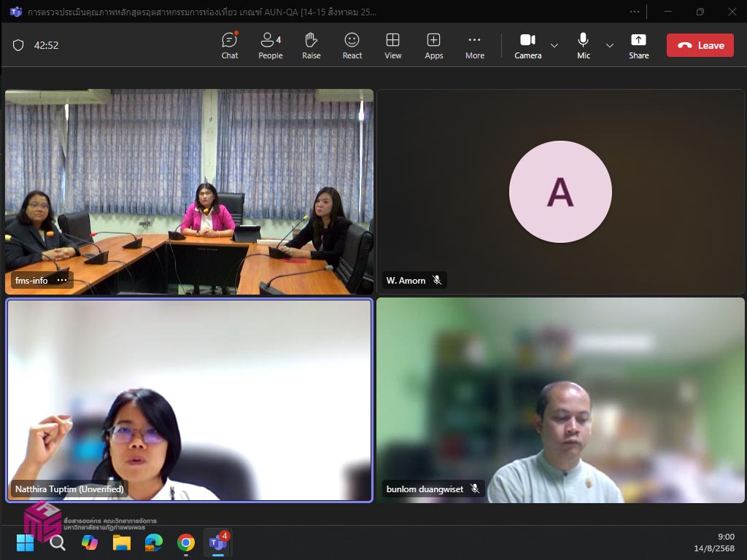Image resolution: width=747 pixels, height=560 pixels.
Task: Open the Apps panel
Action: coord(434,45)
